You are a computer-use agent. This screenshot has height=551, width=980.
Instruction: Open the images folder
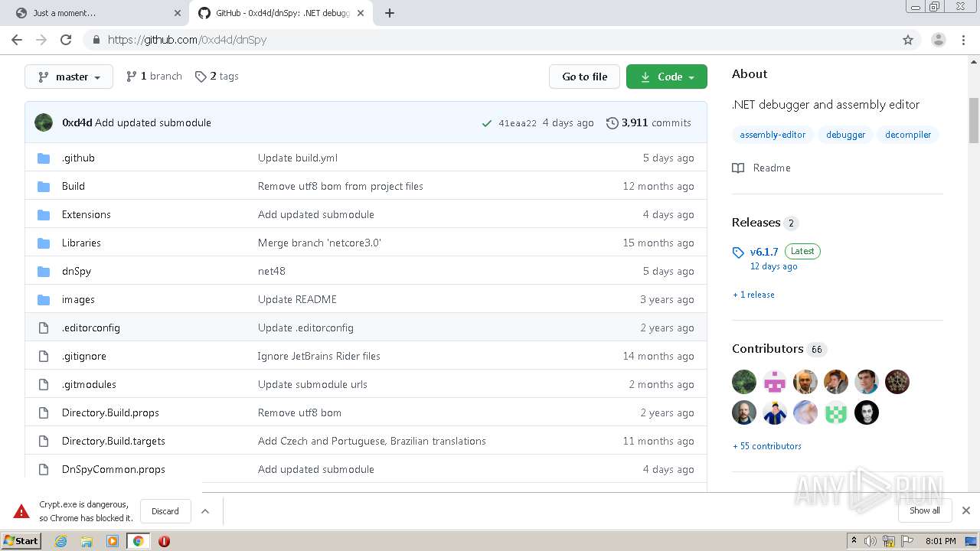(78, 299)
